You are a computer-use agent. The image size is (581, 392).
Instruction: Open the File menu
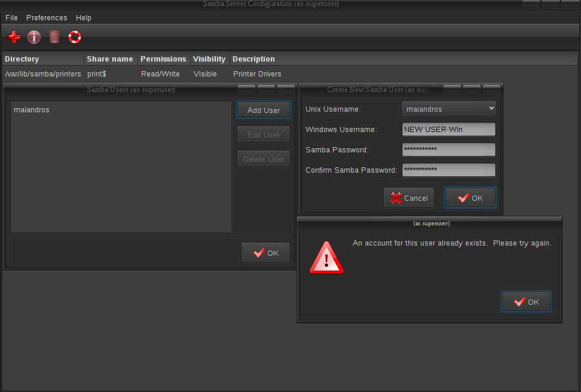click(x=11, y=18)
